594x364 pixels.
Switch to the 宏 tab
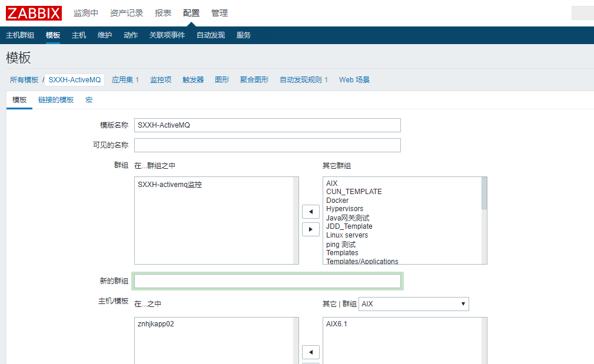89,100
